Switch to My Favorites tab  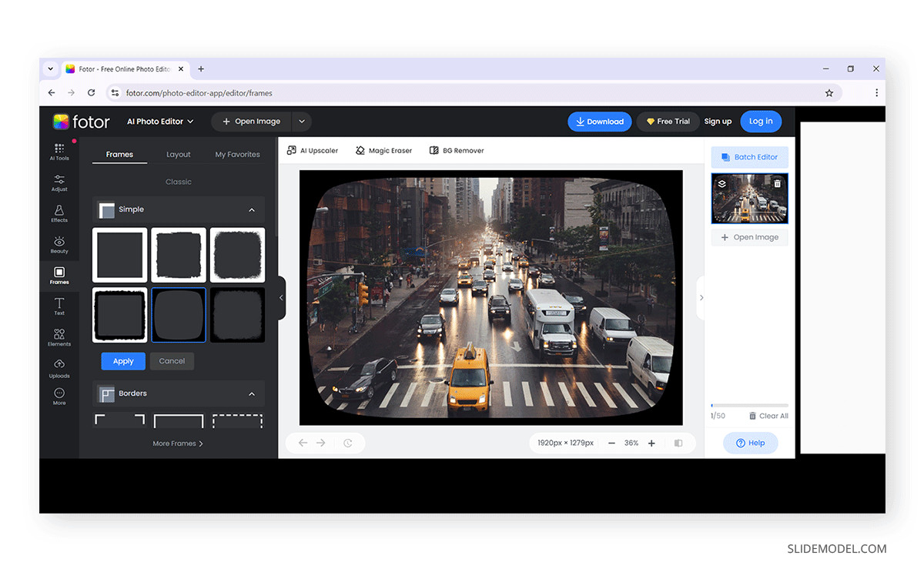click(237, 154)
